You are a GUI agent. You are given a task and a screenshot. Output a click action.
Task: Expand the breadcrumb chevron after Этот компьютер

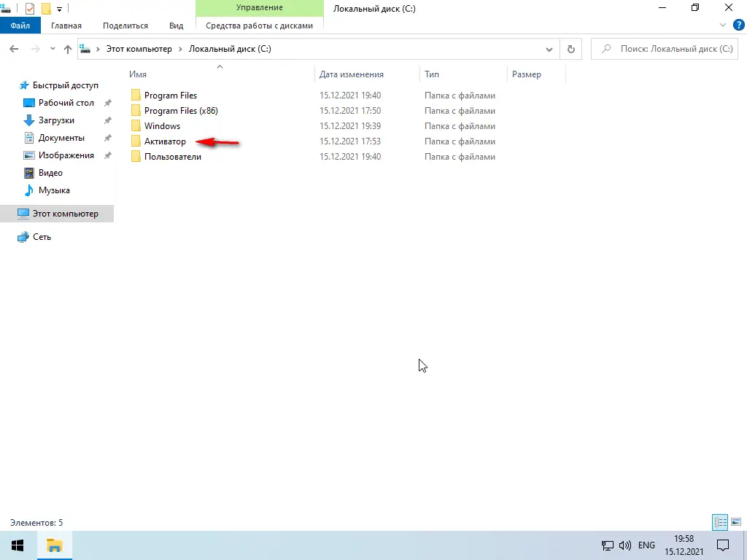[x=181, y=49]
